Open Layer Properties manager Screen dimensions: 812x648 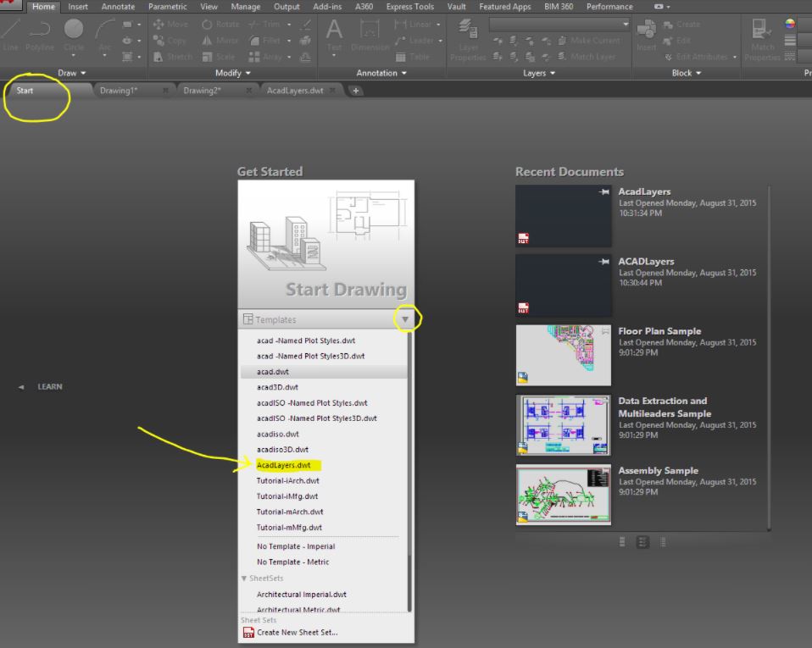click(468, 39)
